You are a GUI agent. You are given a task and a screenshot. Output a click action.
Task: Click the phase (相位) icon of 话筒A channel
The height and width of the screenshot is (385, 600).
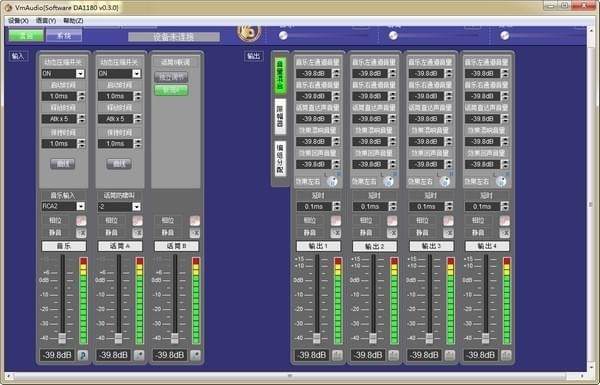click(x=137, y=221)
